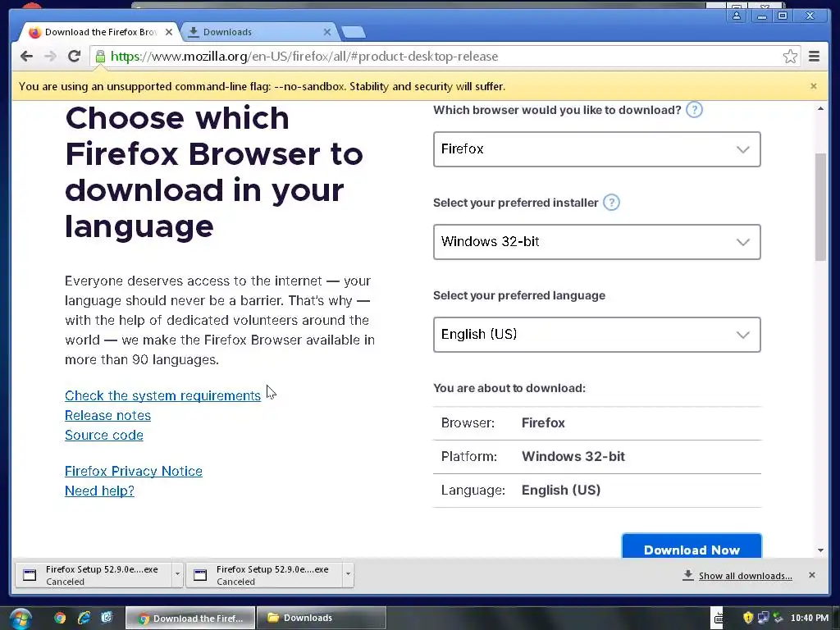Click the 10:40 PM taskbar clock
Screen dimensions: 840x630
point(810,618)
